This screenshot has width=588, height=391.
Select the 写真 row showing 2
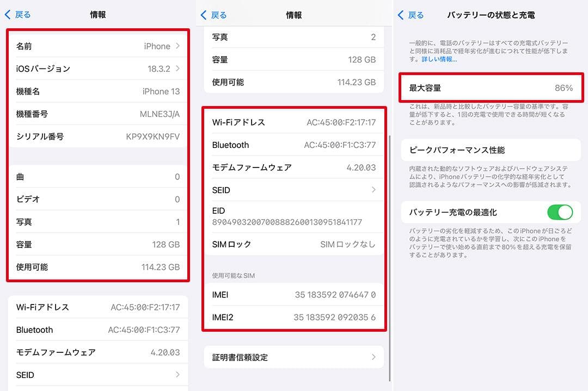tap(294, 37)
